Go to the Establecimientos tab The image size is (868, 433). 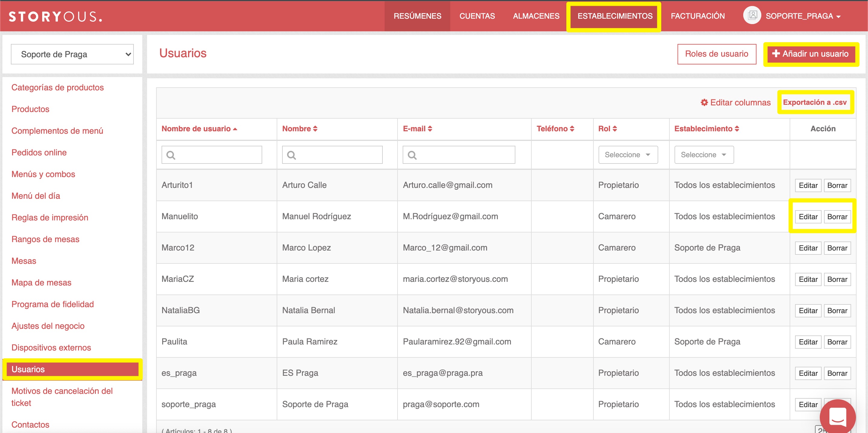(x=615, y=16)
